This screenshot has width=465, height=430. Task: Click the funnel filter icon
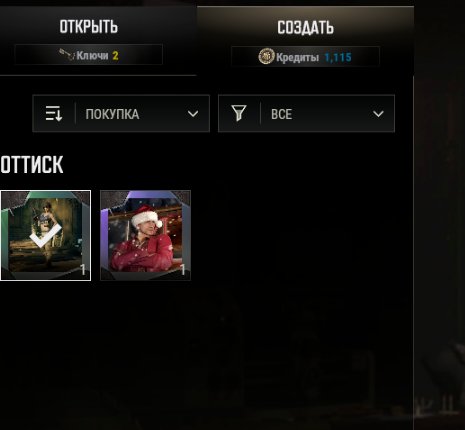coord(239,113)
